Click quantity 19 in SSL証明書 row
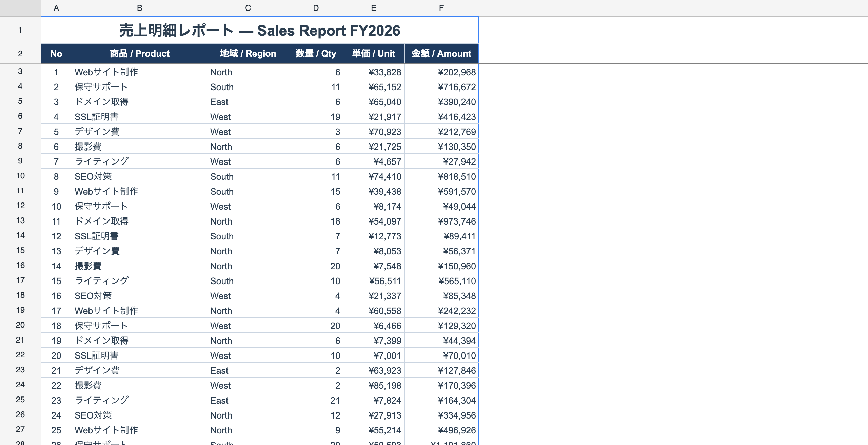The image size is (868, 445). (x=316, y=117)
